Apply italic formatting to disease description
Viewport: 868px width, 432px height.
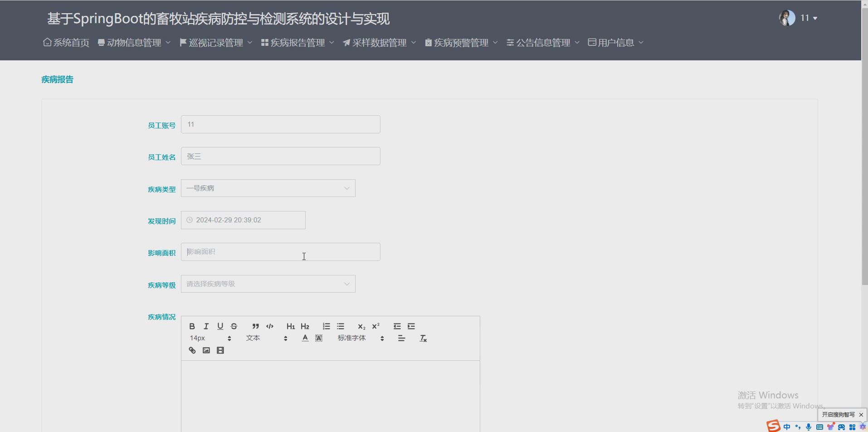click(x=206, y=326)
